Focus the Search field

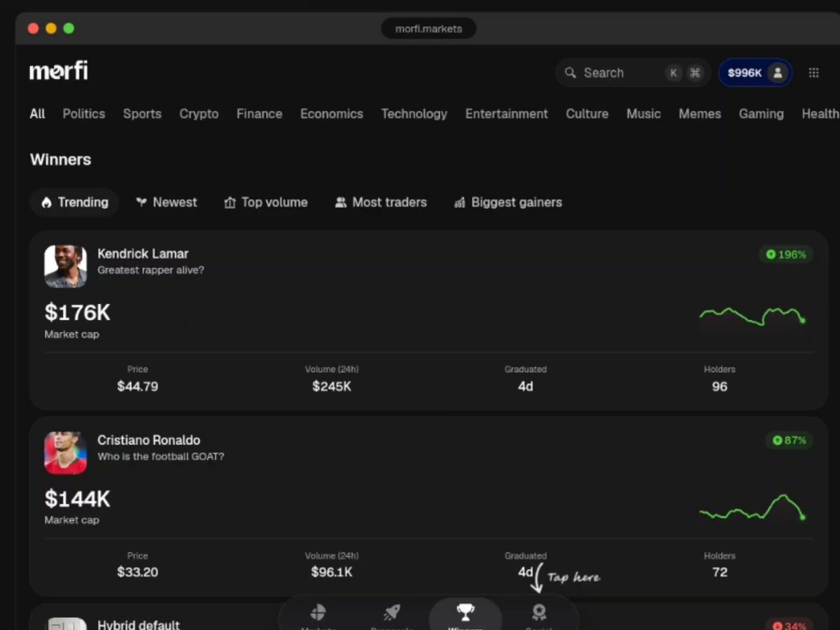[x=633, y=73]
